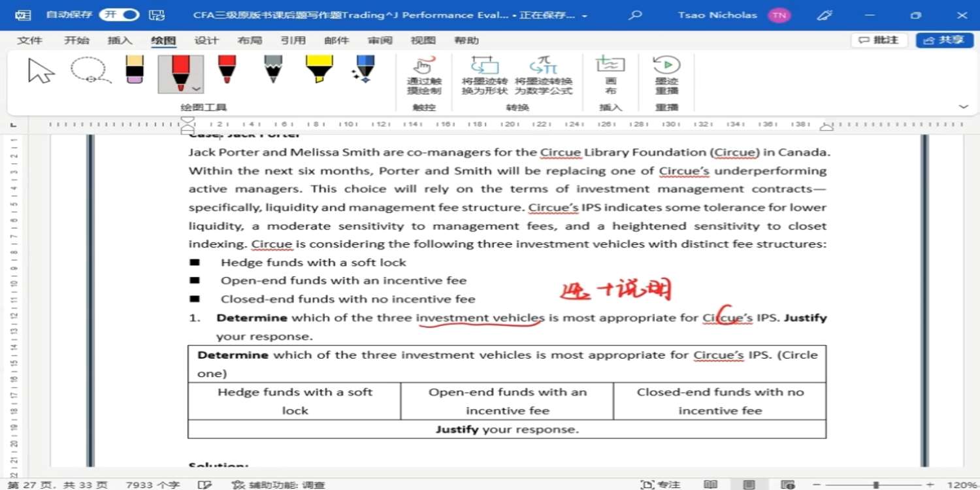Viewport: 980px width, 490px height.
Task: Select the first red pen
Action: [x=180, y=73]
